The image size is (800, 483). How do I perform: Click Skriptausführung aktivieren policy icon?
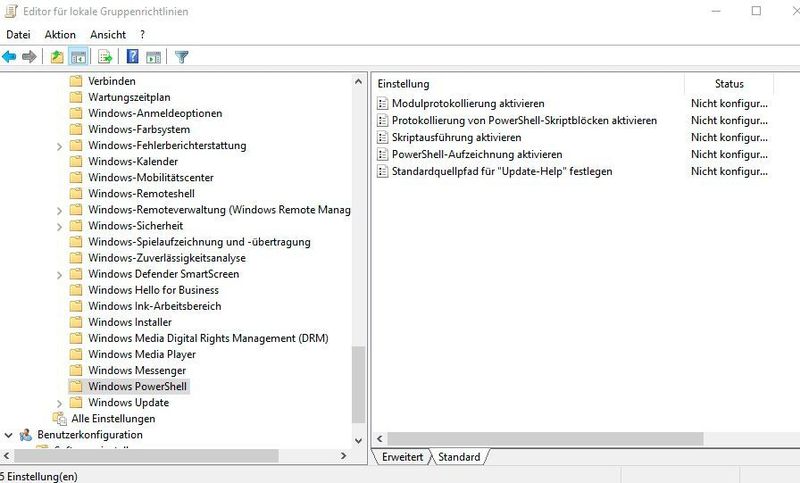coord(382,137)
